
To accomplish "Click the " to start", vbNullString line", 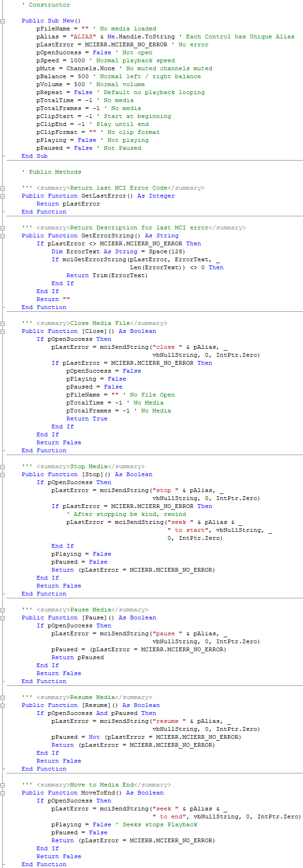I will (220, 530).
